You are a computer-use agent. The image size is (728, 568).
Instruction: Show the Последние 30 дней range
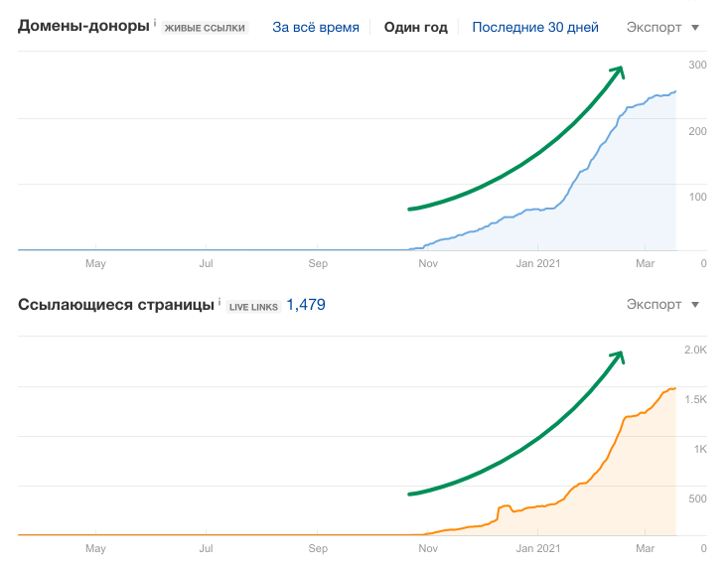(534, 27)
